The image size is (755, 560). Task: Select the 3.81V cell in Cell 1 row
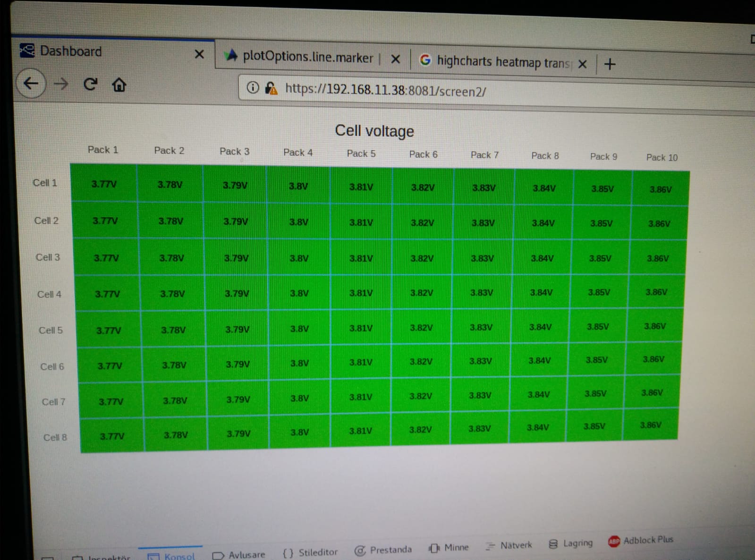tap(361, 187)
